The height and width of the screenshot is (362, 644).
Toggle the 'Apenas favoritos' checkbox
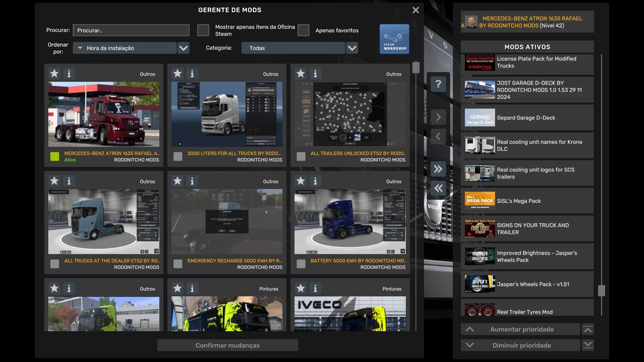(x=303, y=30)
